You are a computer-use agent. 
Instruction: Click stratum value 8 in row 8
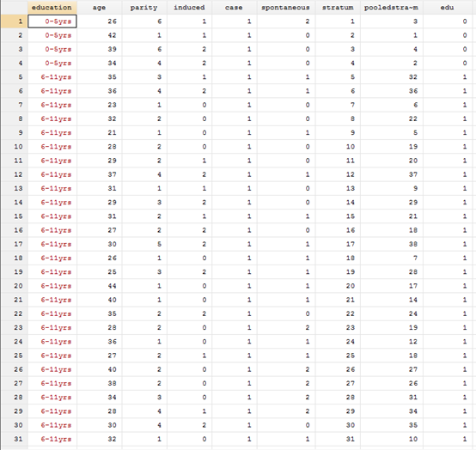tap(338, 119)
